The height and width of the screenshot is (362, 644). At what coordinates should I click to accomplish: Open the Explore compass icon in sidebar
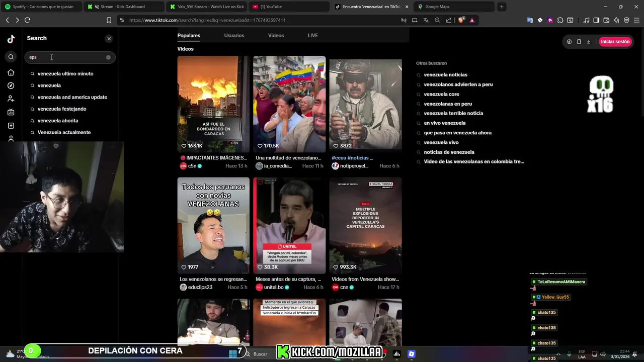click(x=11, y=85)
